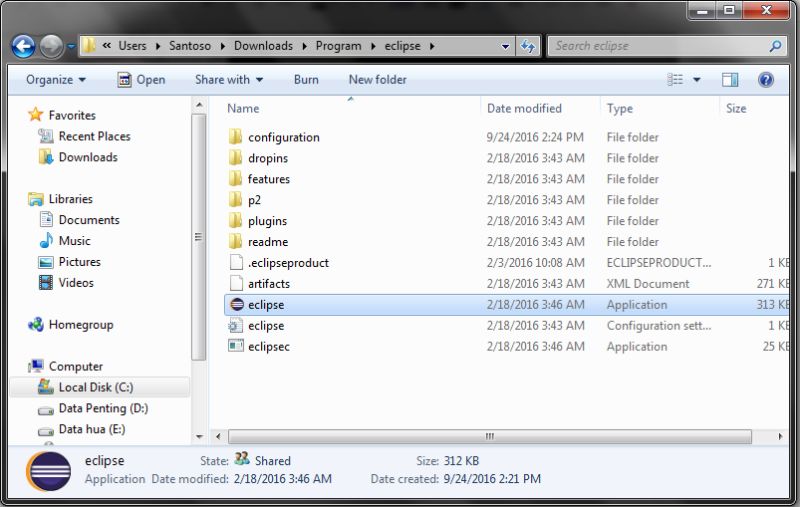Image resolution: width=800 pixels, height=507 pixels.
Task: Select the eclipsec application icon
Action: tap(236, 346)
